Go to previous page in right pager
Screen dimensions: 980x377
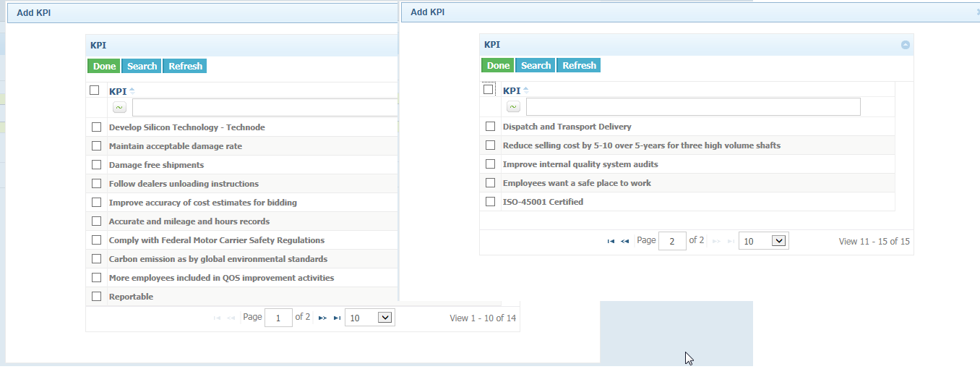point(625,241)
